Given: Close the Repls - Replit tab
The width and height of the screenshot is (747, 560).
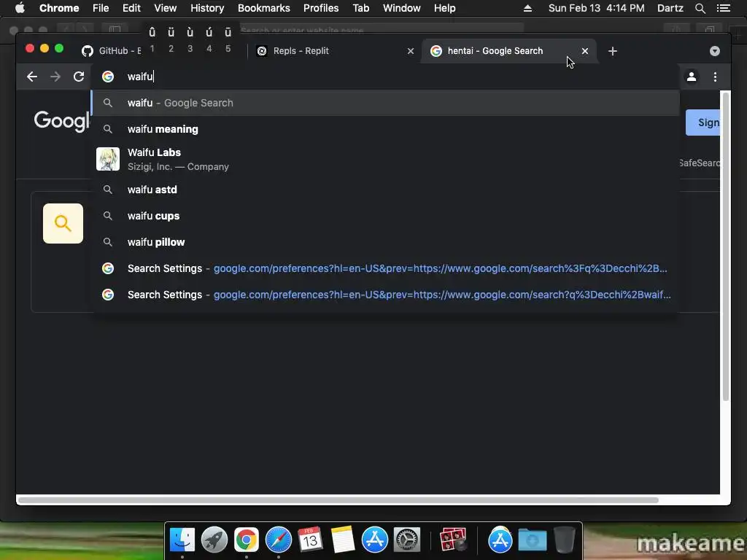Looking at the screenshot, I should [x=410, y=51].
